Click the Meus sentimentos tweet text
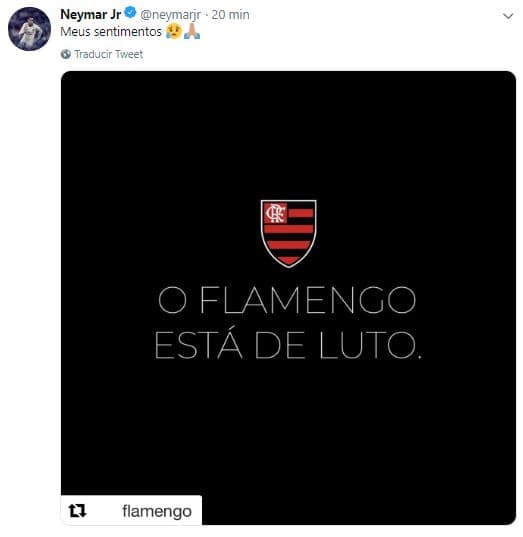Image resolution: width=523 pixels, height=537 pixels. (111, 32)
